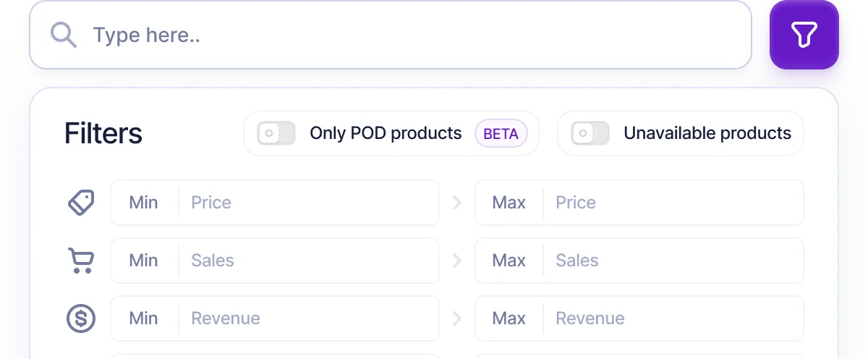The height and width of the screenshot is (359, 868).
Task: Click the price tag icon
Action: click(x=80, y=203)
